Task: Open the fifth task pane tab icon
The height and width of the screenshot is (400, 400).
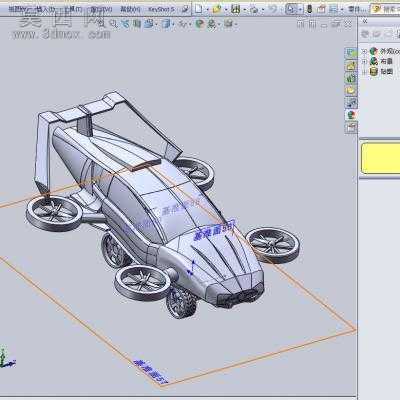Action: 351,103
